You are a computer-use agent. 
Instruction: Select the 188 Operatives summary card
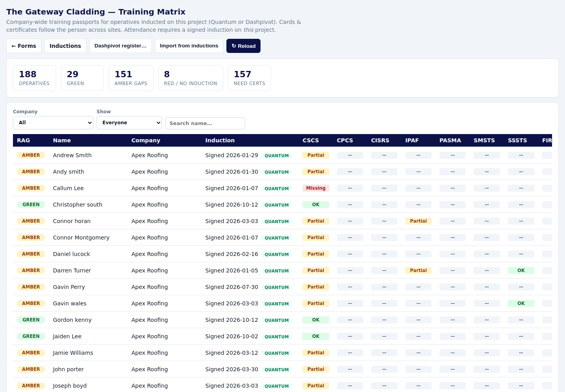click(35, 78)
